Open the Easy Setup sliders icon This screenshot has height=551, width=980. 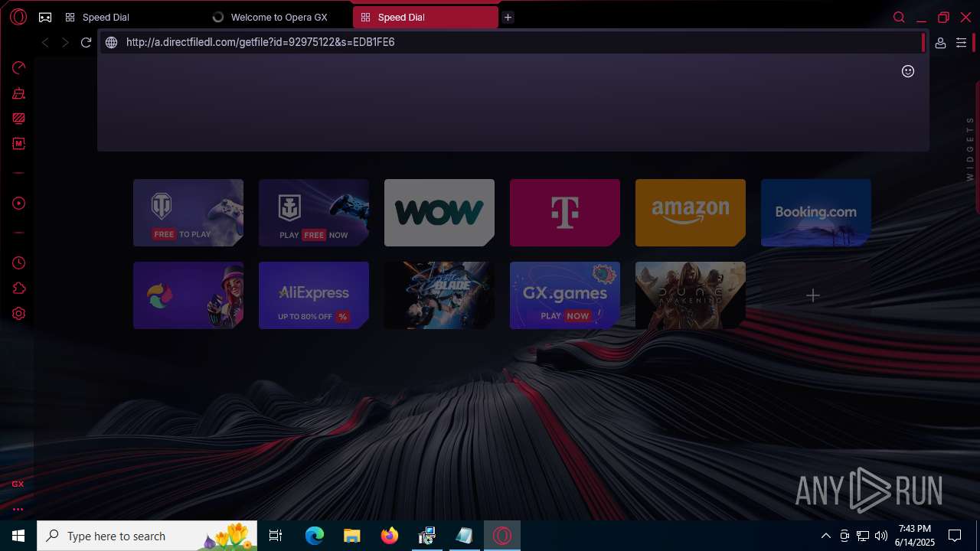click(x=962, y=43)
